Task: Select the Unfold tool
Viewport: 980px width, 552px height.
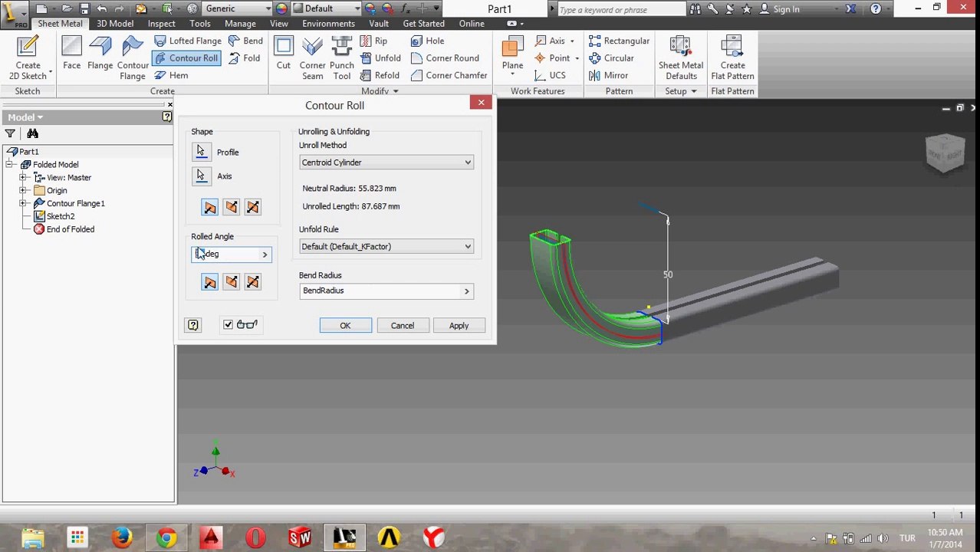Action: (380, 58)
